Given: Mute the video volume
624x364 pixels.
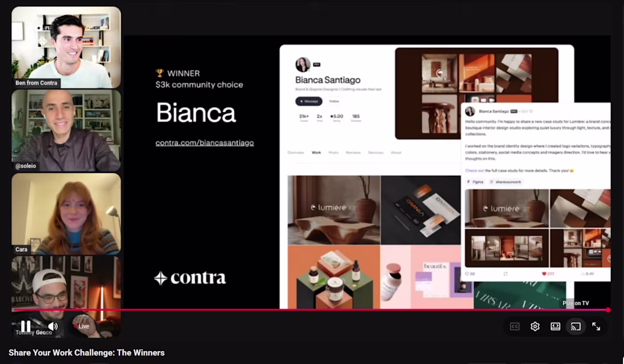Looking at the screenshot, I should [53, 326].
